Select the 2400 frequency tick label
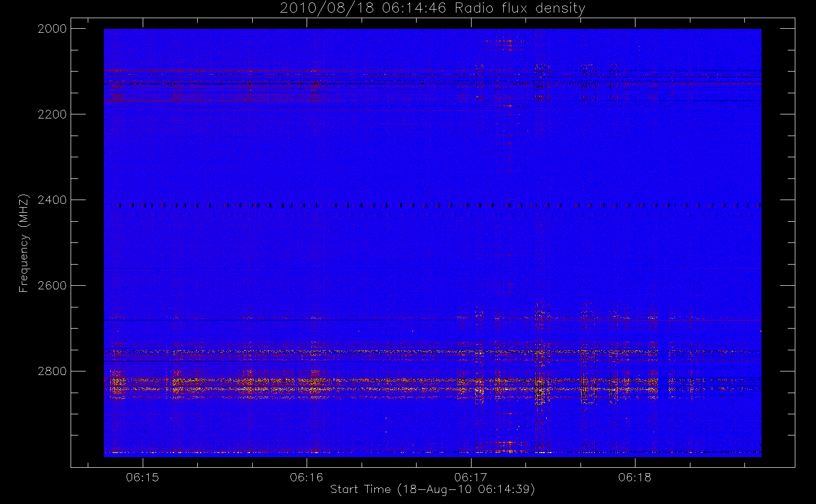This screenshot has width=816, height=504. click(x=52, y=200)
